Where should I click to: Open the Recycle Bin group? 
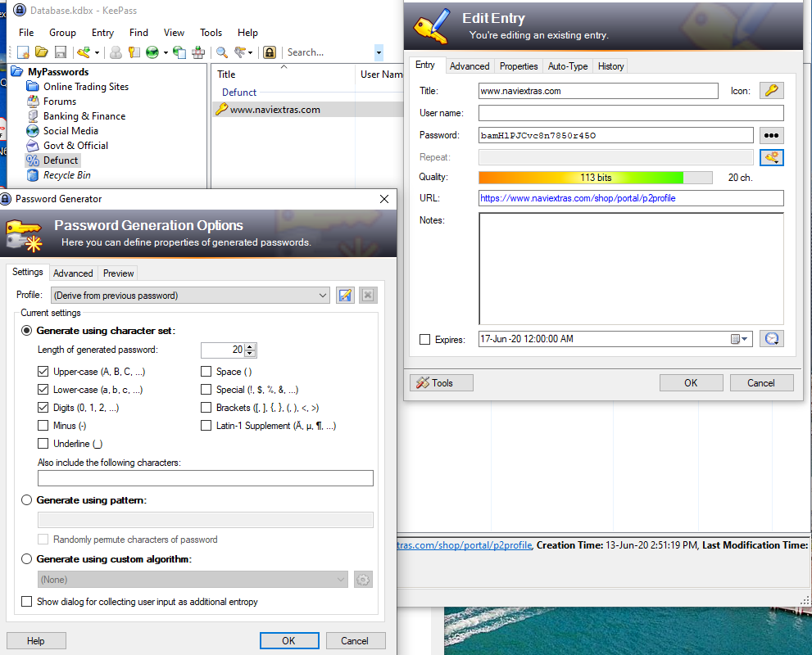[67, 175]
